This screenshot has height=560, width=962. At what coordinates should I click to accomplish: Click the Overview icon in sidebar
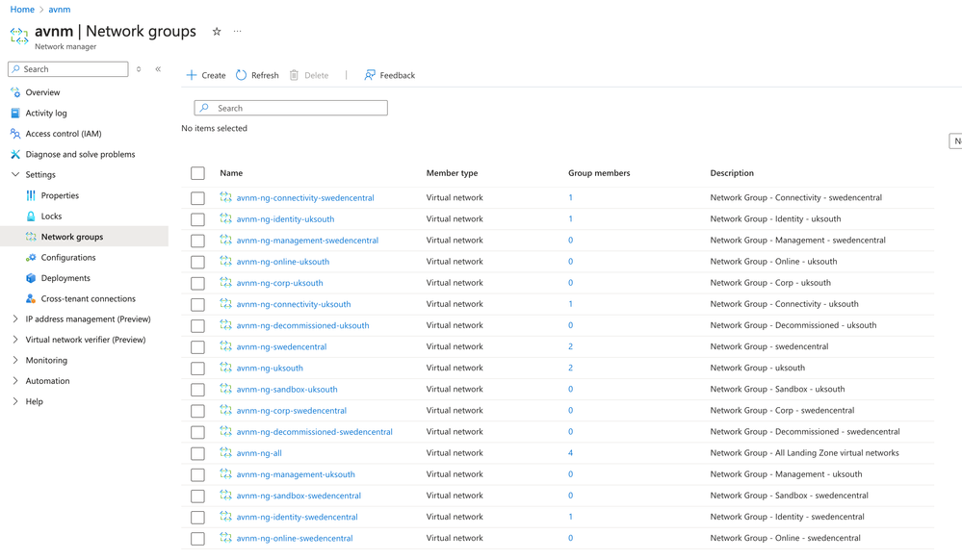(15, 92)
